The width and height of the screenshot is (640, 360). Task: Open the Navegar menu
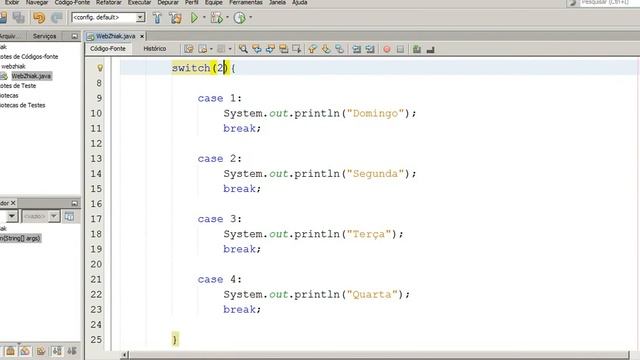(37, 3)
